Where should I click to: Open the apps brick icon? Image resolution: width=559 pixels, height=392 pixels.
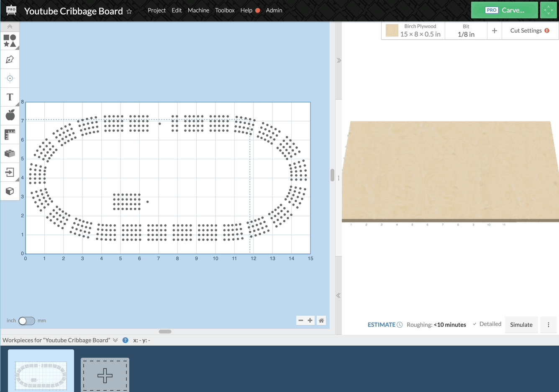(x=10, y=153)
